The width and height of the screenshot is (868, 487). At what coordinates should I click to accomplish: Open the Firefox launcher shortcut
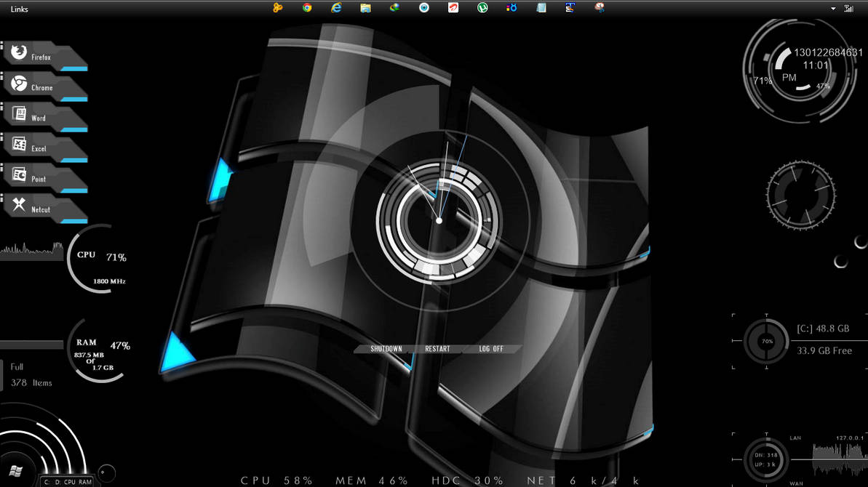tap(45, 55)
